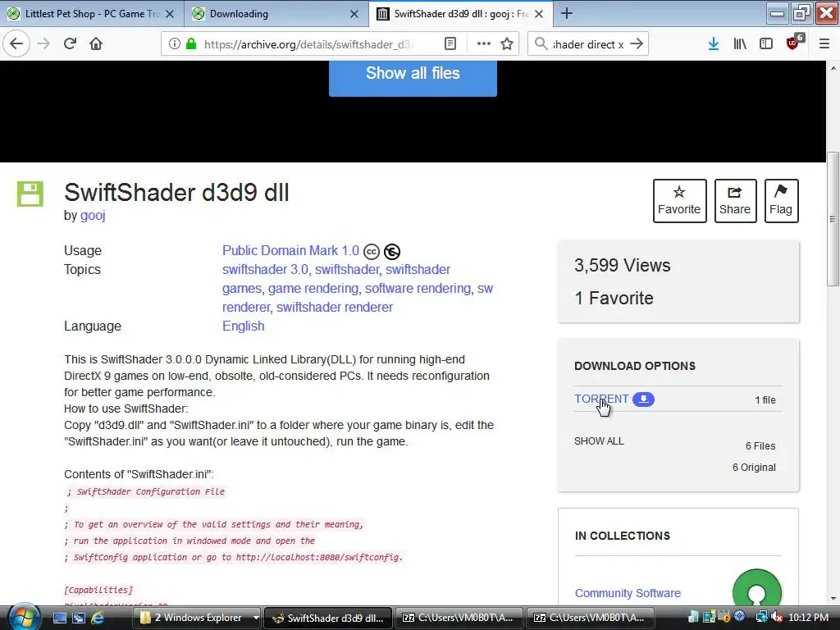Close the SwiftShader d3d9 dll tab
This screenshot has width=840, height=630.
[539, 14]
